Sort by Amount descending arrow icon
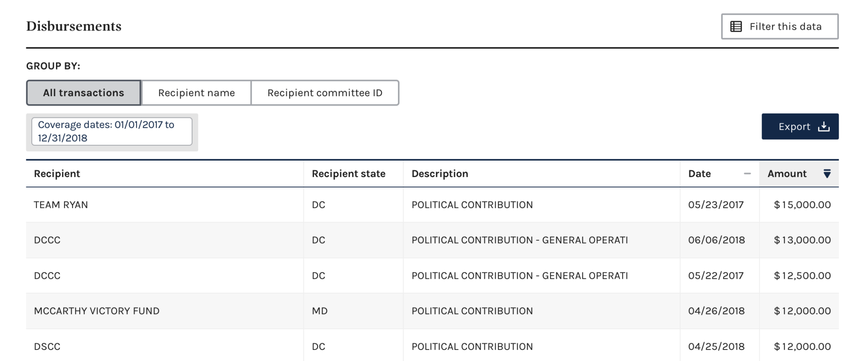Image resolution: width=868 pixels, height=361 pixels. (x=827, y=174)
